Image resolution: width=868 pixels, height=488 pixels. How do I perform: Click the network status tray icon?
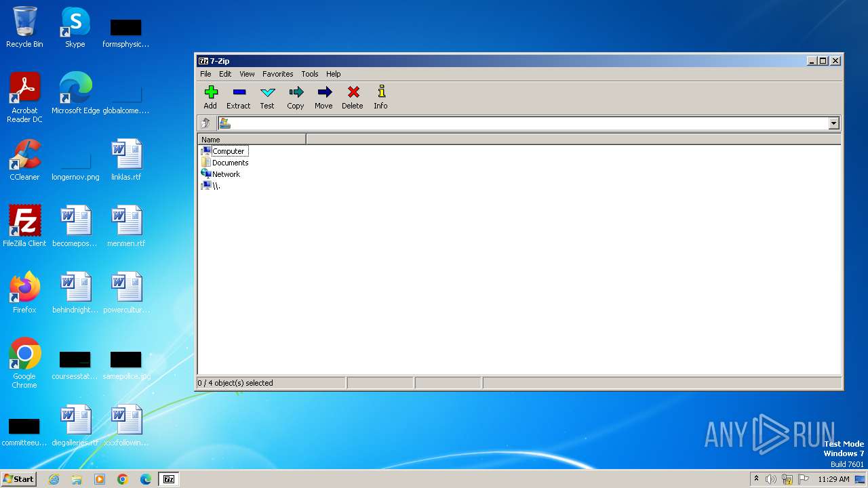787,479
